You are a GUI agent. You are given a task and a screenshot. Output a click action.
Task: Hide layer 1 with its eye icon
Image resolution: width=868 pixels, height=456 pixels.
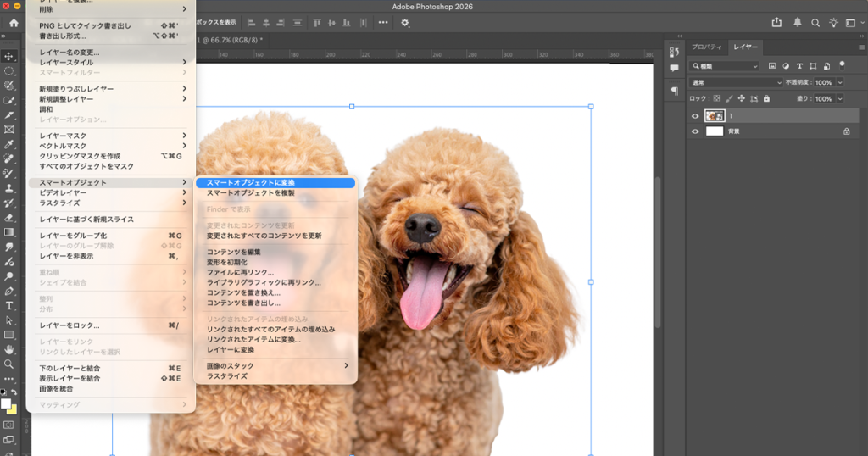[x=695, y=116]
